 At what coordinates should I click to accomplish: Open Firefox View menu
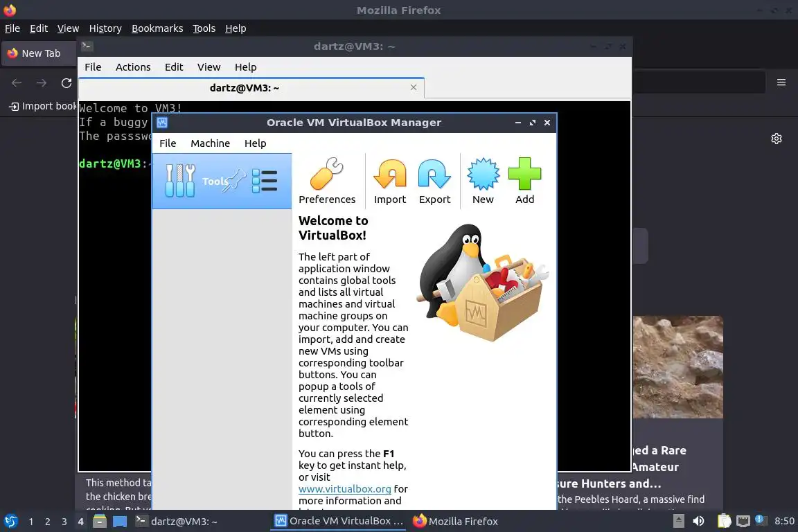[x=68, y=28]
